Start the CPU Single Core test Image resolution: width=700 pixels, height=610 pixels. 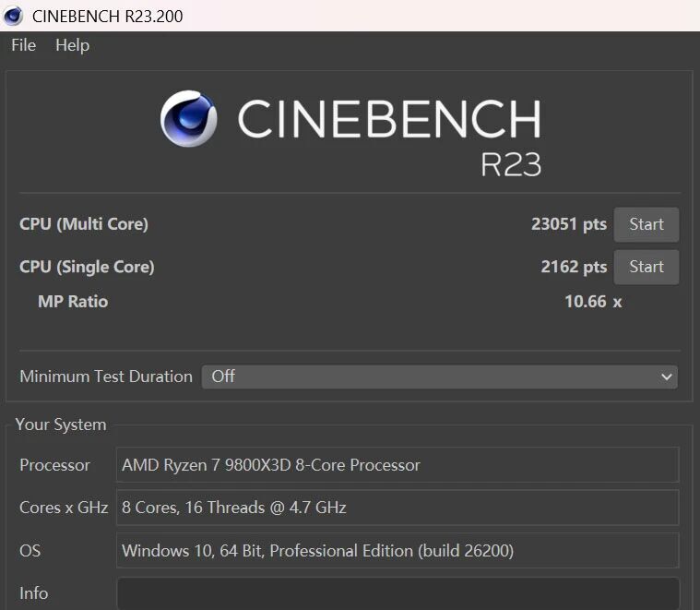click(x=646, y=267)
